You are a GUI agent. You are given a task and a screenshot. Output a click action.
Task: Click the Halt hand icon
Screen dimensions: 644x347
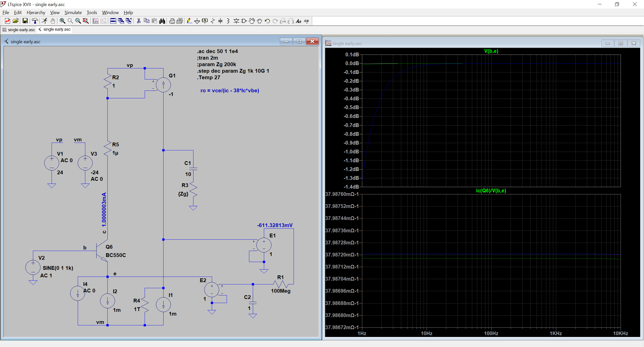point(53,21)
